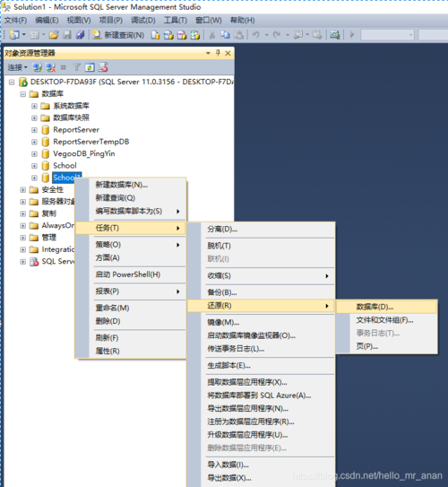Click the Refresh icon in Object Explorer
This screenshot has height=487, width=448.
90,67
